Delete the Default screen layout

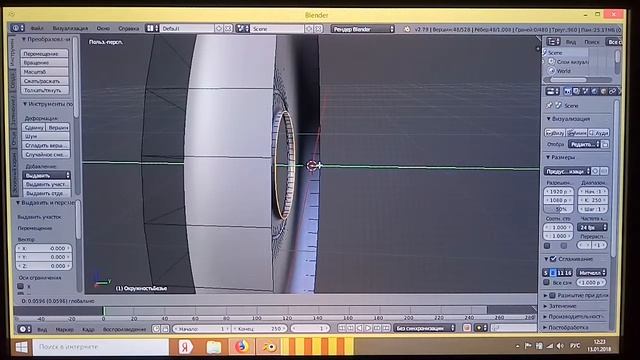[x=229, y=29]
